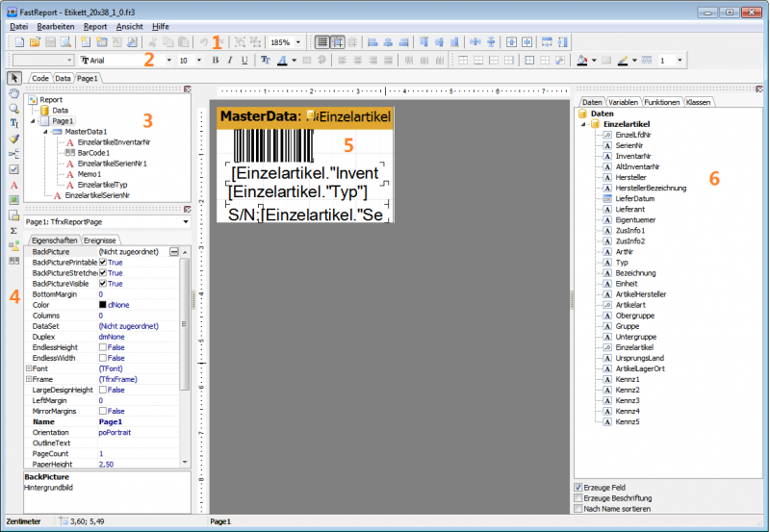Select the zoom magnifier tool
Image resolution: width=770 pixels, height=532 pixels.
[x=14, y=109]
